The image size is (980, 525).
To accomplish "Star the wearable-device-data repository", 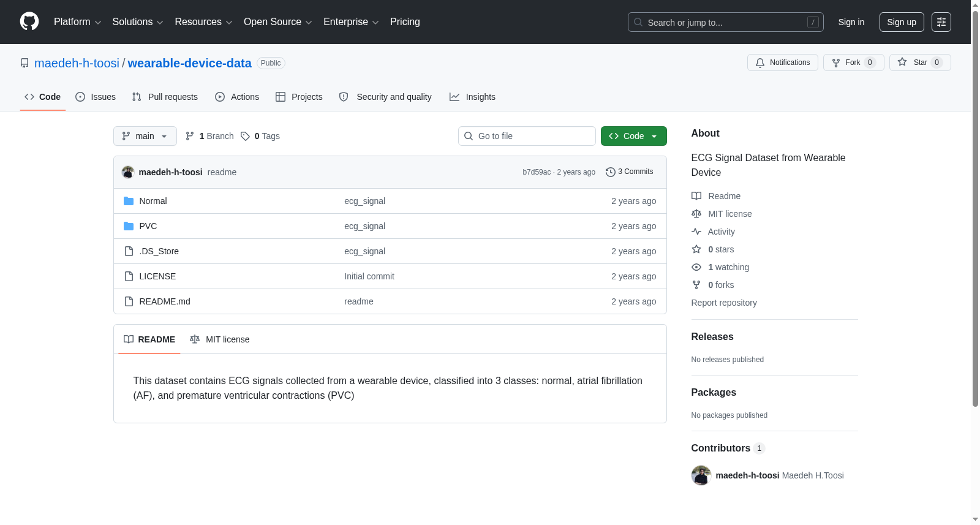I will (920, 62).
